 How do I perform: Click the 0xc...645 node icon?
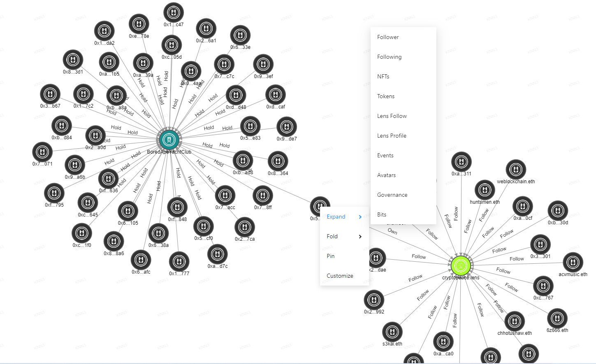tap(88, 203)
